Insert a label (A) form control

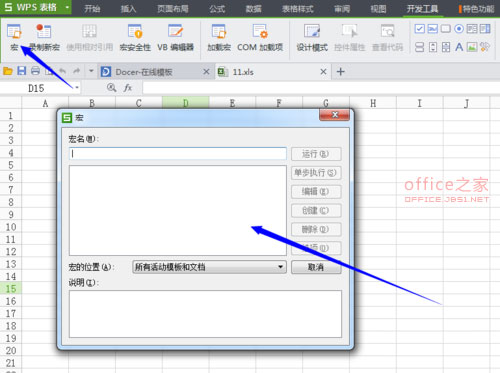(x=459, y=47)
